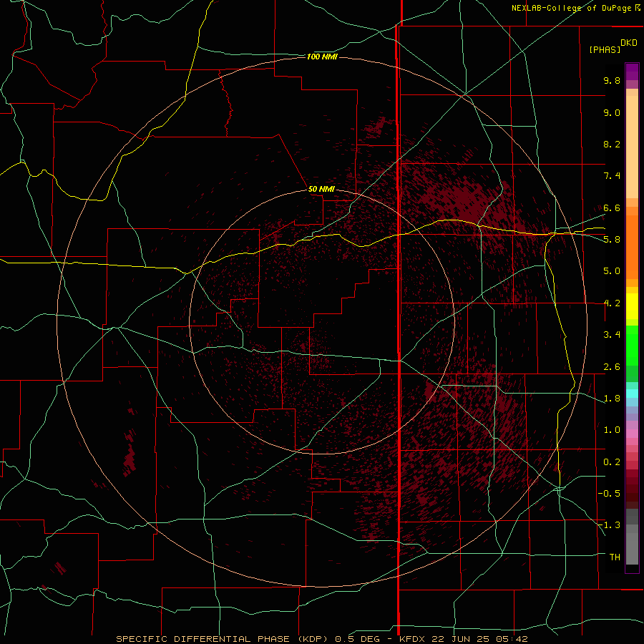Click the 0.5 DEG elevation text
The image size is (644, 644).
tap(358, 639)
